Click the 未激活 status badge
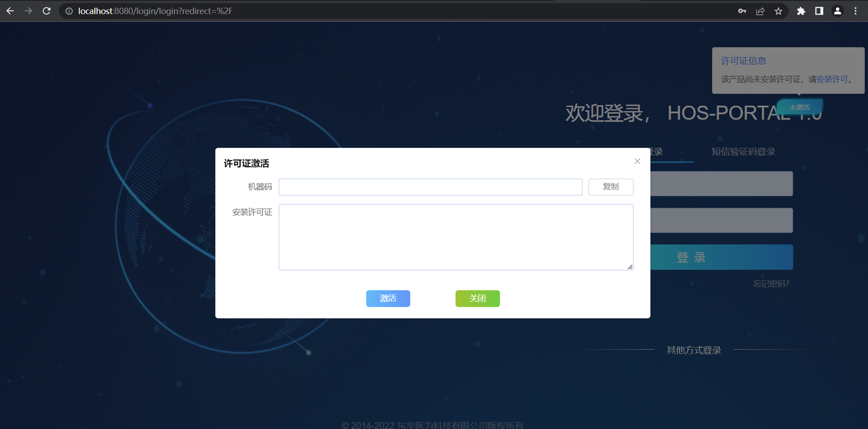 [x=799, y=107]
